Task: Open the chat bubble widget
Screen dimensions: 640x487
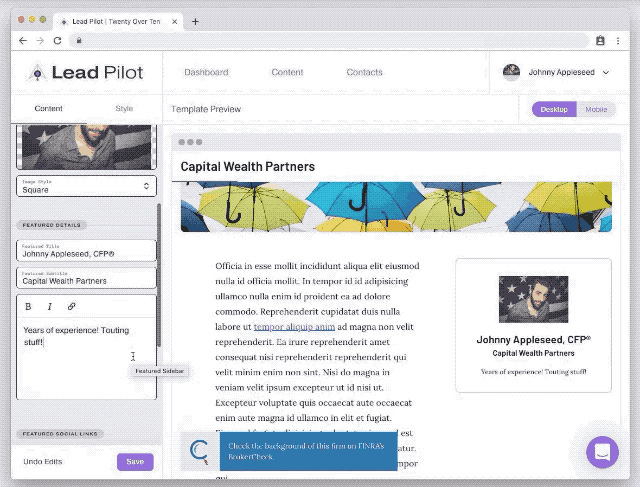Action: pyautogui.click(x=602, y=452)
